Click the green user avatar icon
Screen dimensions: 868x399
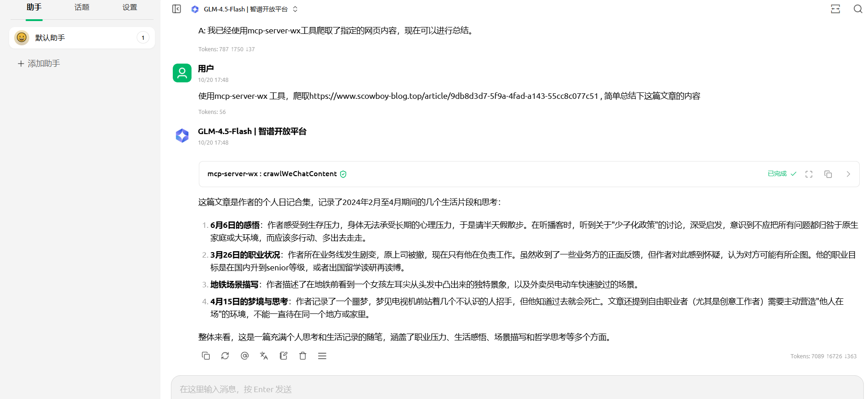point(182,73)
